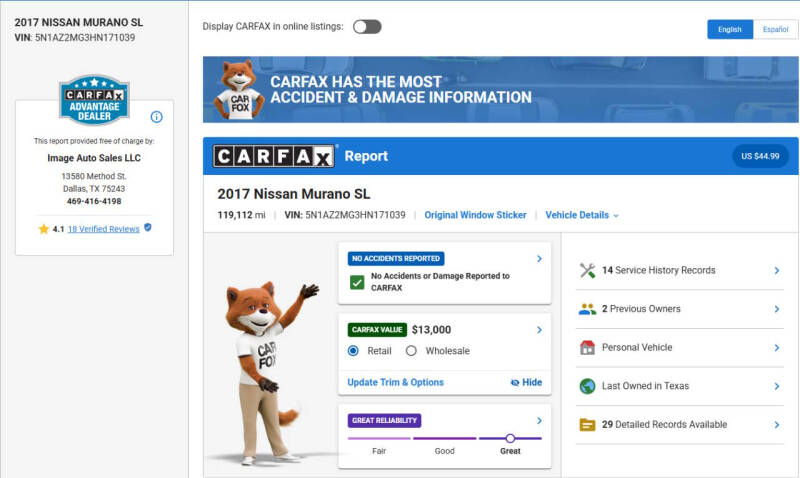This screenshot has width=800, height=478.
Task: Click the 119,112 mi mileage text
Action: (241, 215)
